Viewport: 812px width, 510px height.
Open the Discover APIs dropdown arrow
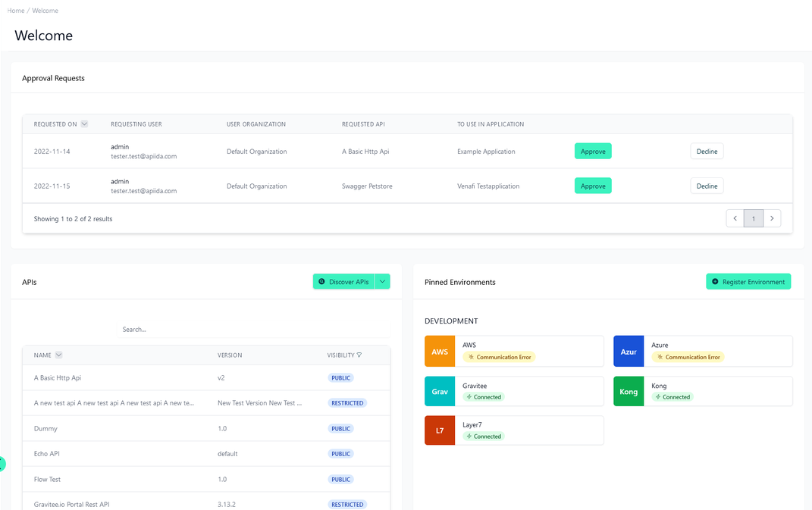click(x=383, y=281)
